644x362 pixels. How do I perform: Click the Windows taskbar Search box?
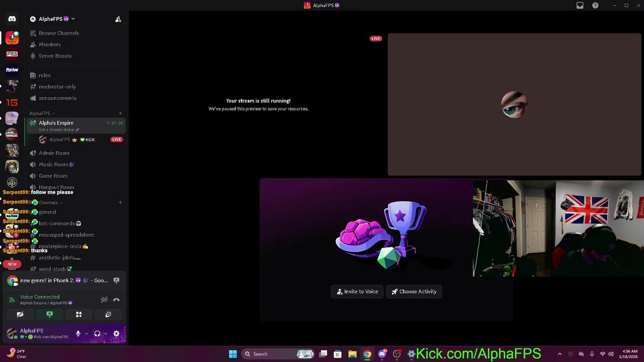point(279,354)
